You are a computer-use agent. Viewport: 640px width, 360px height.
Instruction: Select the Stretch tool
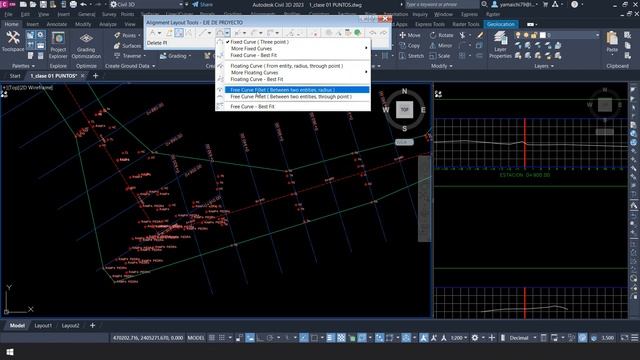(411, 56)
